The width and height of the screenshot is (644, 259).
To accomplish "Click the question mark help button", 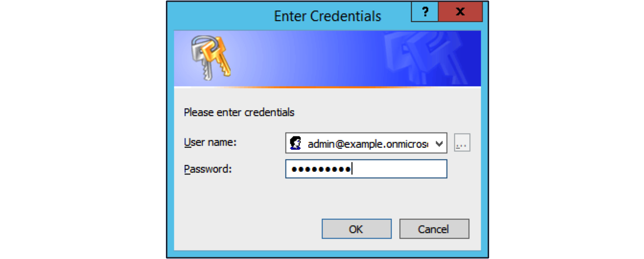I will tap(425, 12).
